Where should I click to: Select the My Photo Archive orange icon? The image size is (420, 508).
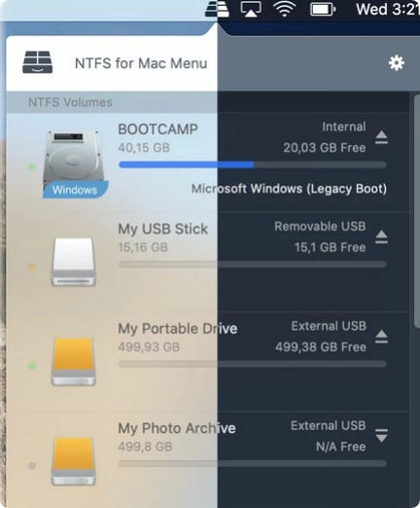click(x=73, y=461)
